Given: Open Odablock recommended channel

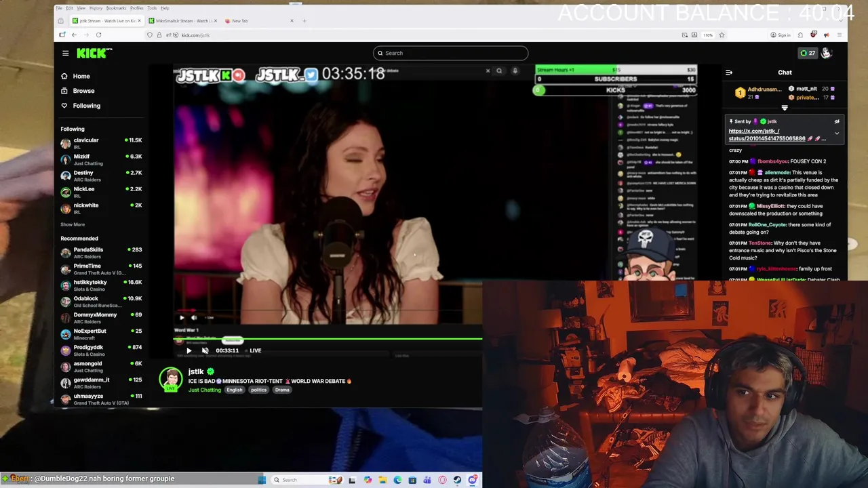Looking at the screenshot, I should point(101,302).
